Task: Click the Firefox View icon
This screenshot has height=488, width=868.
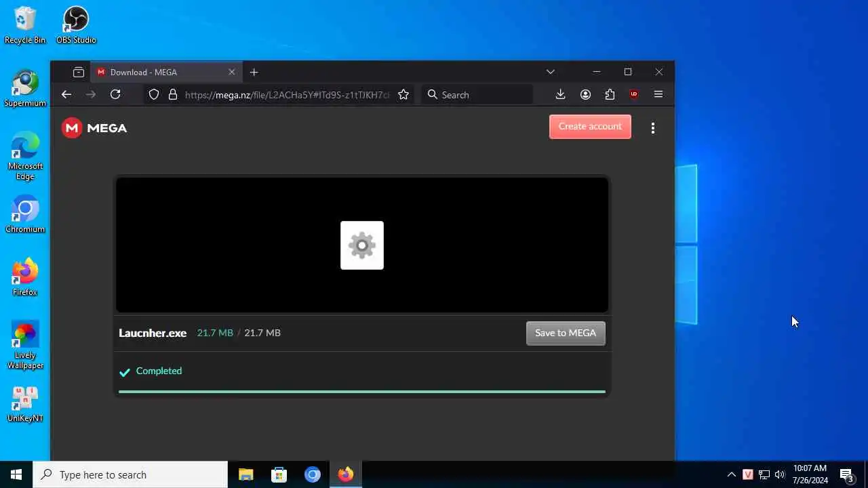Action: pyautogui.click(x=79, y=72)
